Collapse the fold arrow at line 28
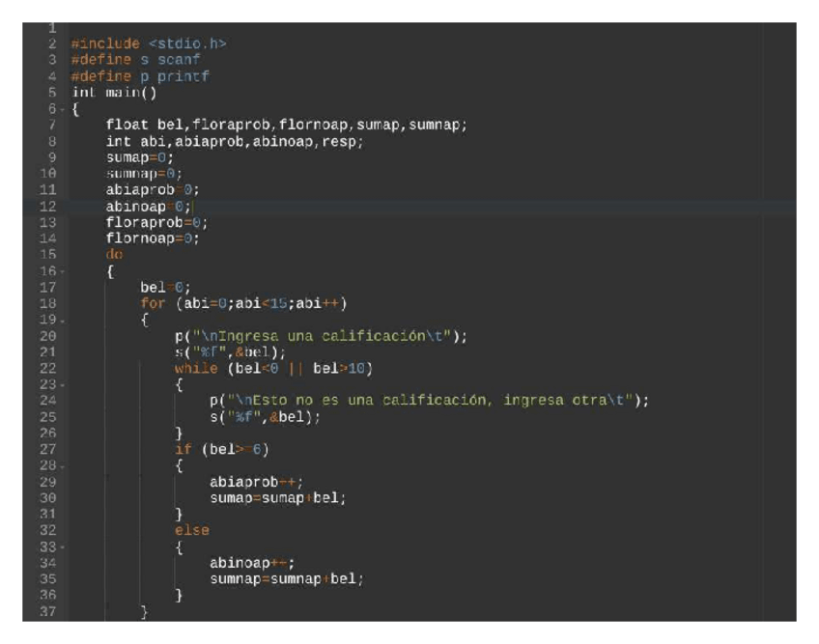 click(62, 466)
